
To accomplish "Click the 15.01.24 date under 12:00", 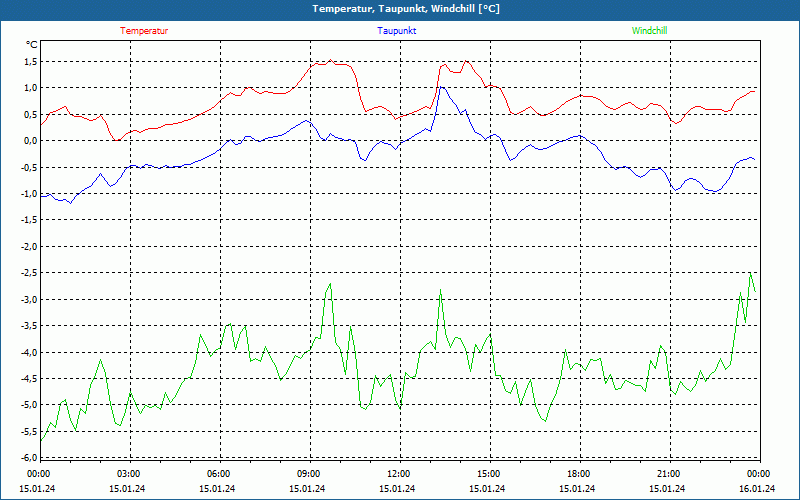I will tap(397, 489).
